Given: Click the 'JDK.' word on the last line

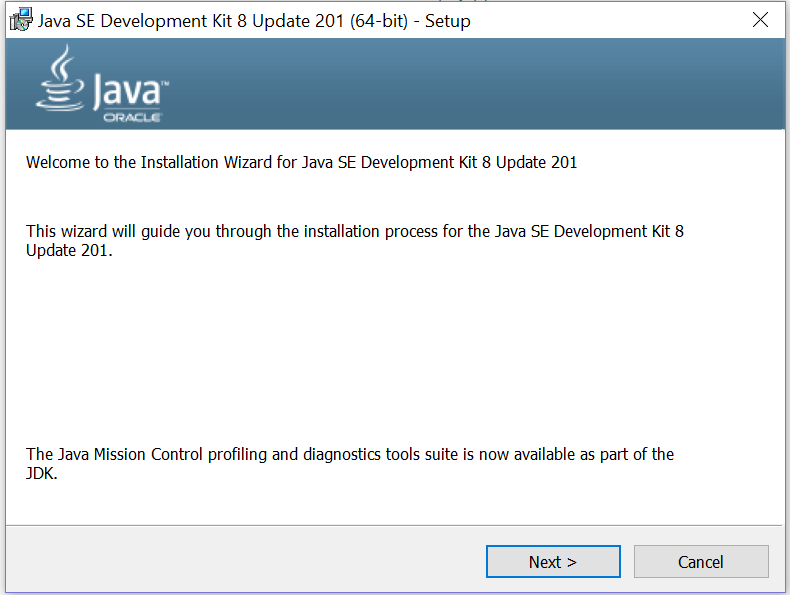Looking at the screenshot, I should (42, 474).
